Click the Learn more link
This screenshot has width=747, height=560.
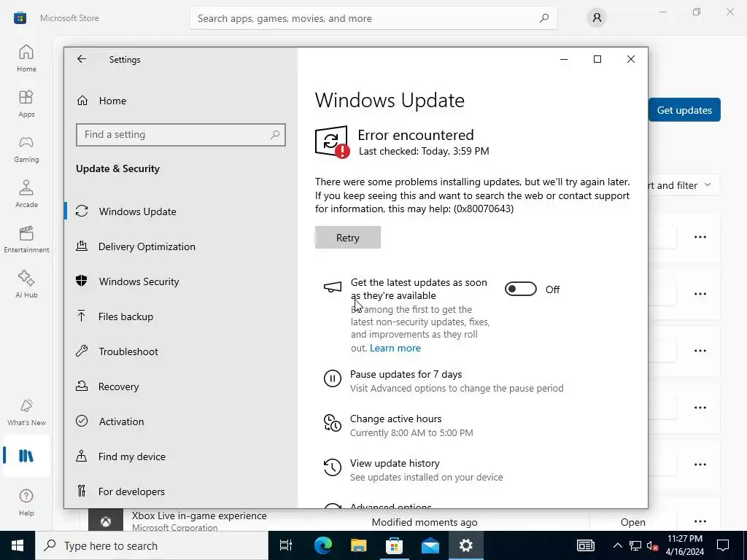(395, 348)
